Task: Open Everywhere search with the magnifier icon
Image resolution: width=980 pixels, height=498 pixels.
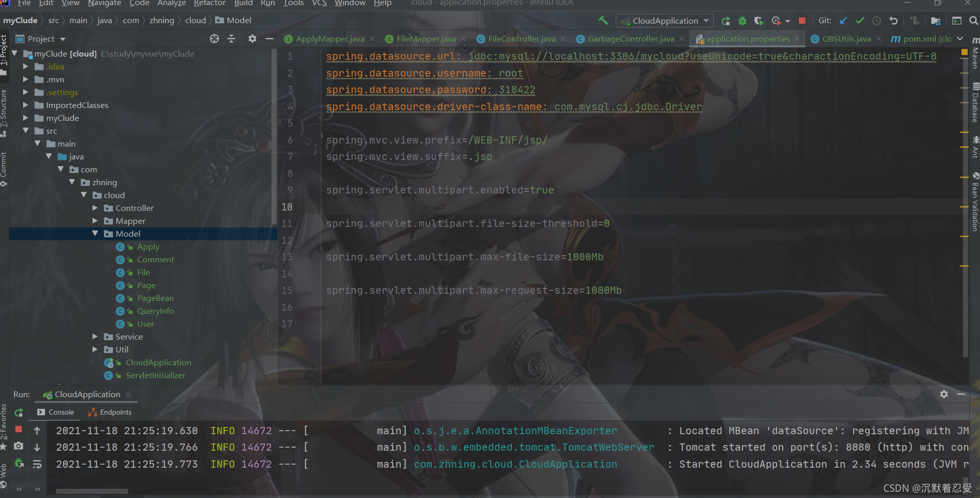Action: [x=973, y=21]
